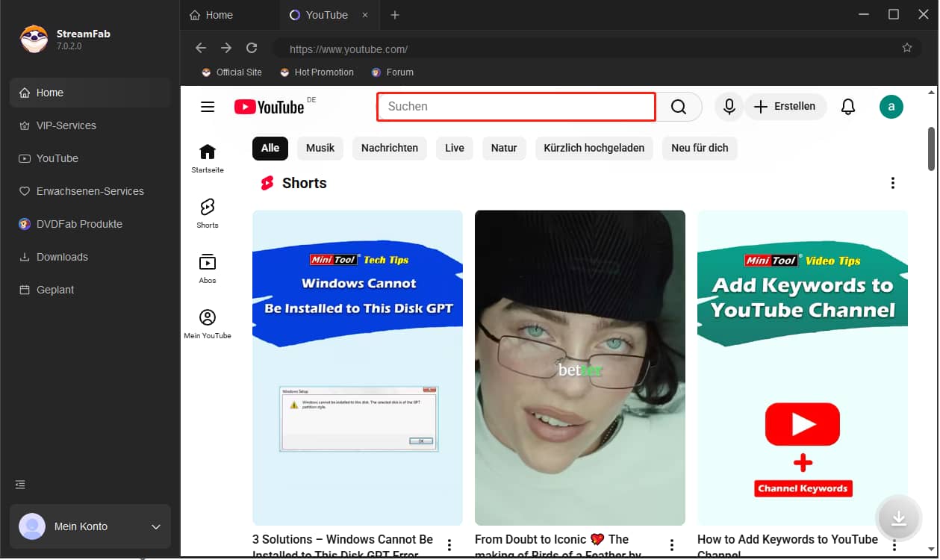Image resolution: width=940 pixels, height=560 pixels.
Task: Select VIP-Services in the left sidebar
Action: pos(66,125)
